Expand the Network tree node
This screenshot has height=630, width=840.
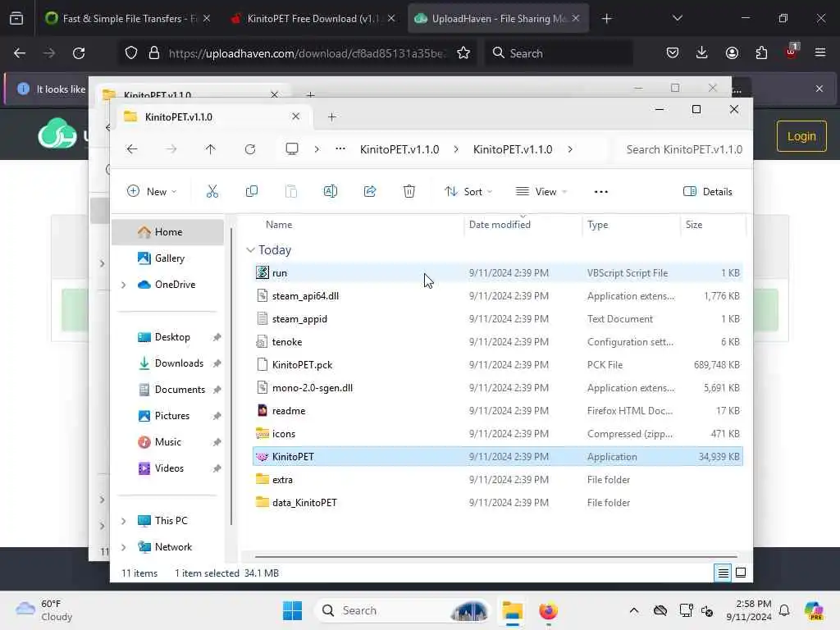click(124, 547)
